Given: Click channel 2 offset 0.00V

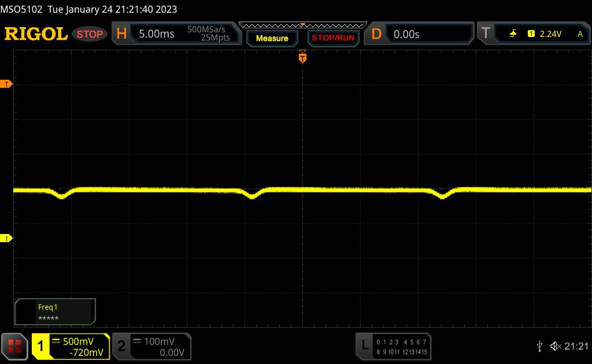Looking at the screenshot, I should 172,352.
